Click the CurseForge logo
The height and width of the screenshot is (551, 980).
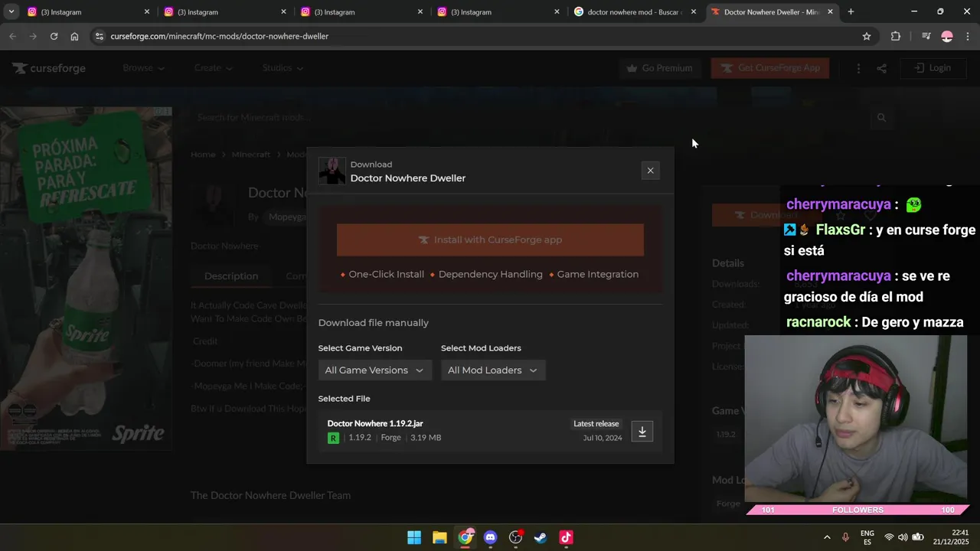pos(49,68)
